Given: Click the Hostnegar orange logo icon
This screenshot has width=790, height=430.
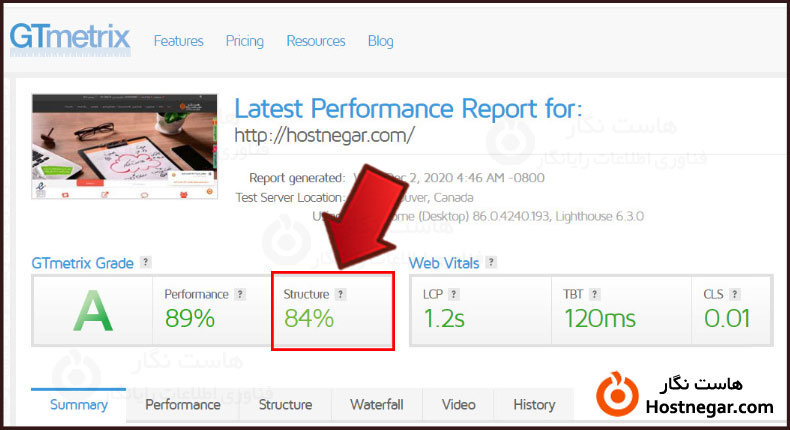Looking at the screenshot, I should point(617,395).
